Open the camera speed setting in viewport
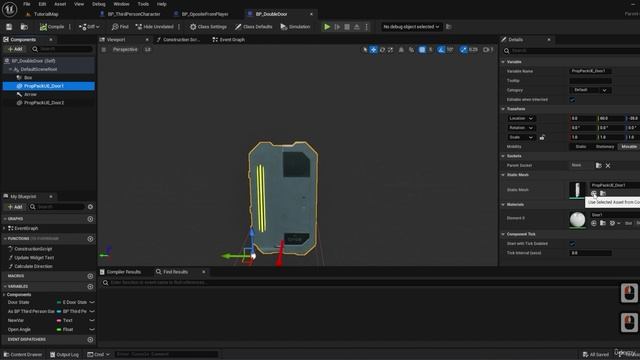 pos(488,50)
